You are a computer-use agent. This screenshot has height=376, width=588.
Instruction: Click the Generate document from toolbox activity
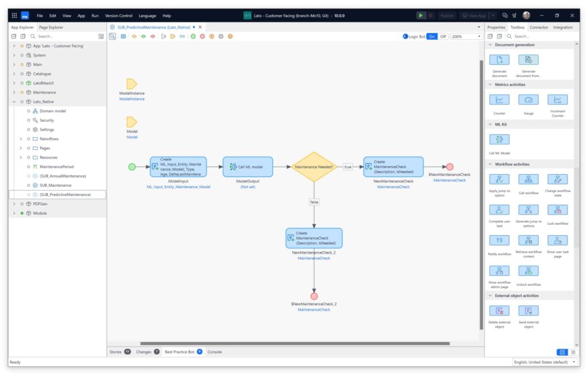point(528,60)
